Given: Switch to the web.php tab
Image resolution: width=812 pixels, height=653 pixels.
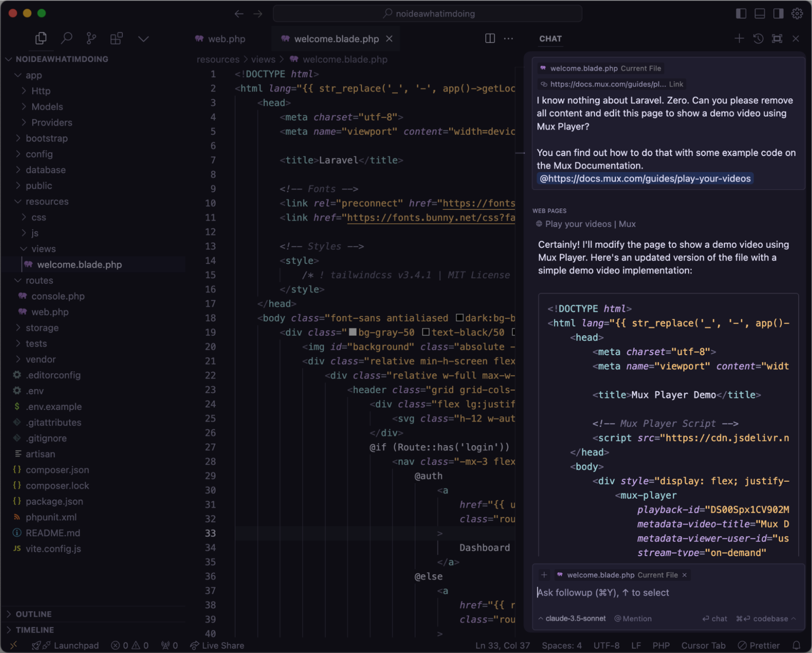Looking at the screenshot, I should point(226,39).
